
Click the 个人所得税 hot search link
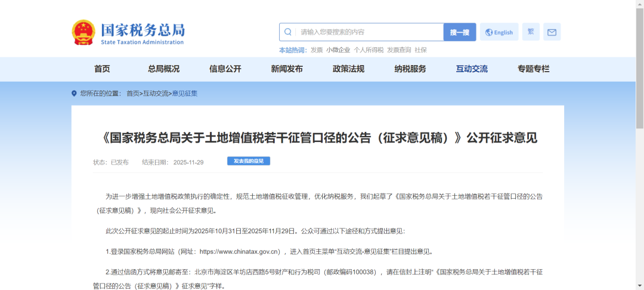coord(369,50)
